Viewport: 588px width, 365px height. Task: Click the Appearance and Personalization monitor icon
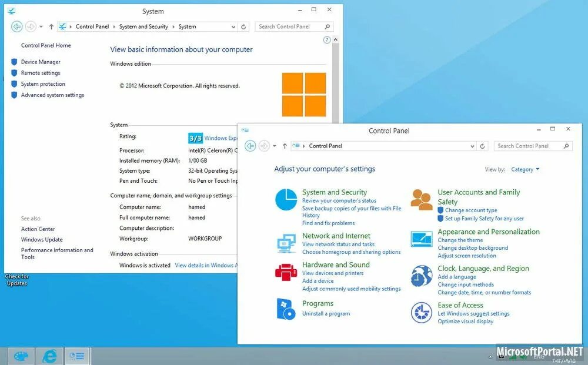click(x=422, y=239)
